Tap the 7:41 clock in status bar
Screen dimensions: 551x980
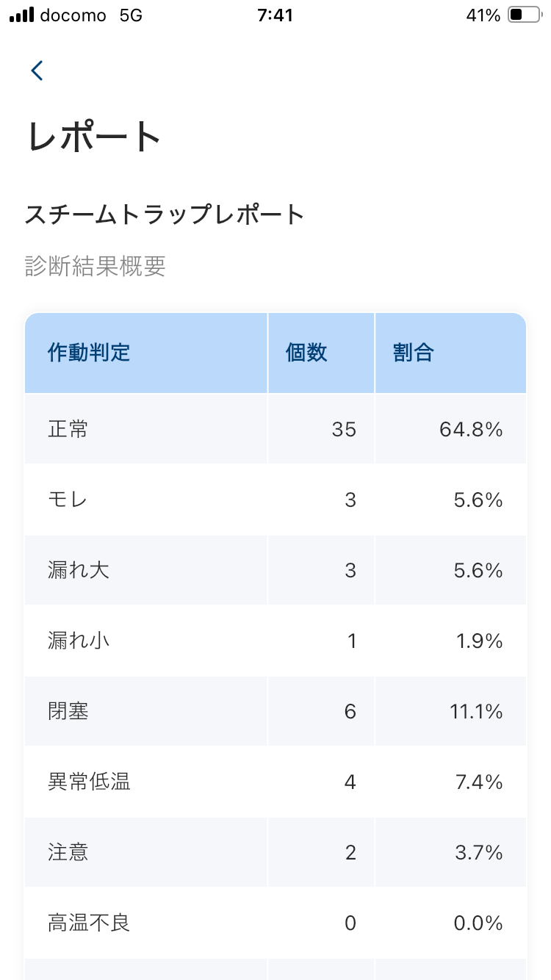click(x=273, y=14)
